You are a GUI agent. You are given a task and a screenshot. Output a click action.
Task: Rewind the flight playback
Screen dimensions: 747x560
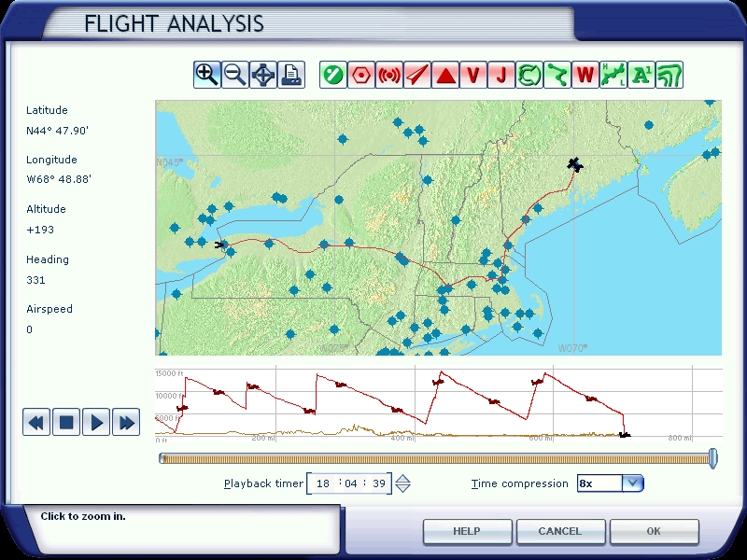click(36, 422)
